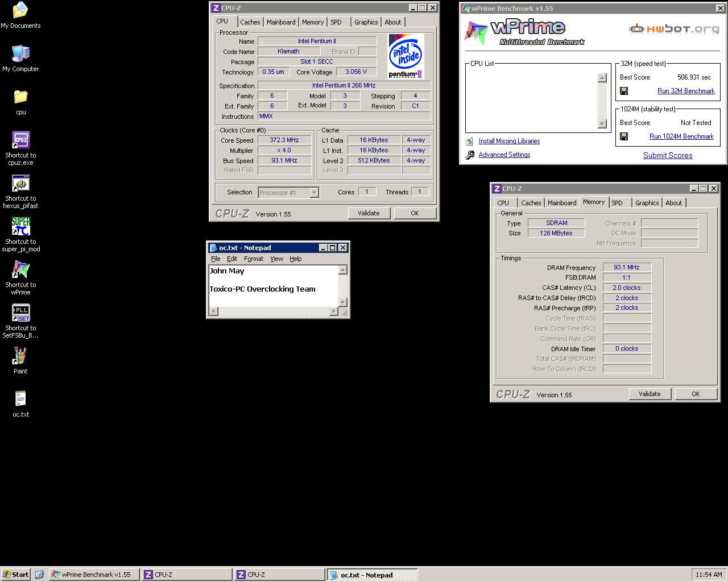The width and height of the screenshot is (728, 582).
Task: Open the View menu in Notepad
Action: (276, 259)
